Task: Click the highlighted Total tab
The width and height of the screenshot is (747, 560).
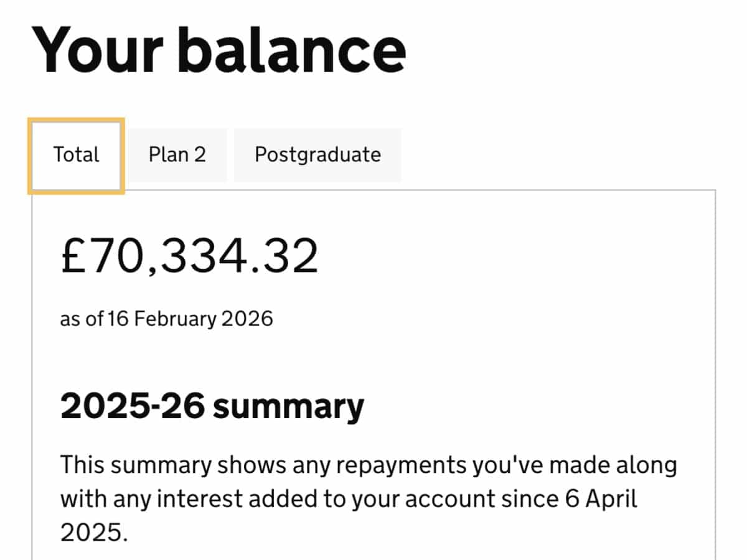Action: 75,155
